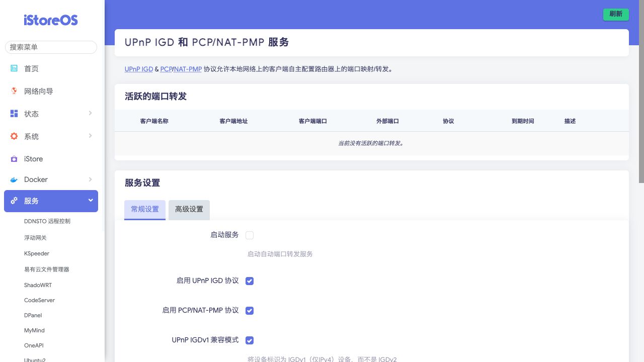Viewport: 644px width, 362px height.
Task: Uncheck 启用 UPnP IGD 协议 checkbox
Action: [250, 281]
